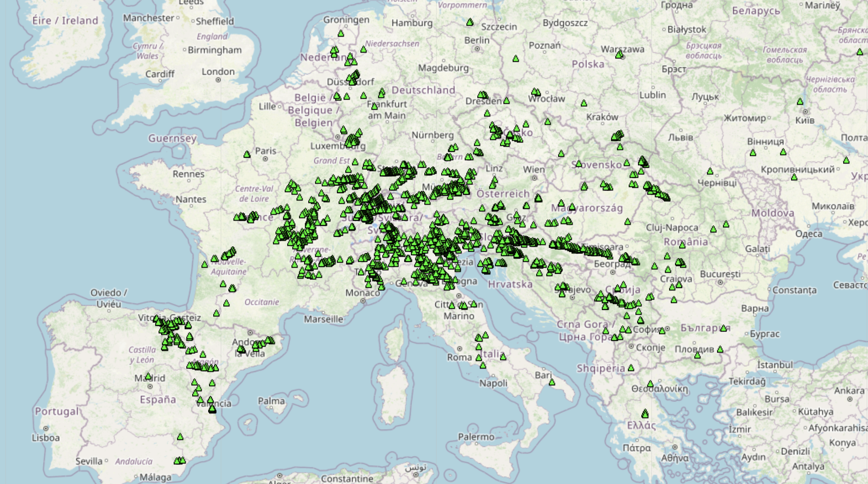Viewport: 868px width, 484px height.
Task: Click the marker left of Чернівці
Action: tap(710, 171)
